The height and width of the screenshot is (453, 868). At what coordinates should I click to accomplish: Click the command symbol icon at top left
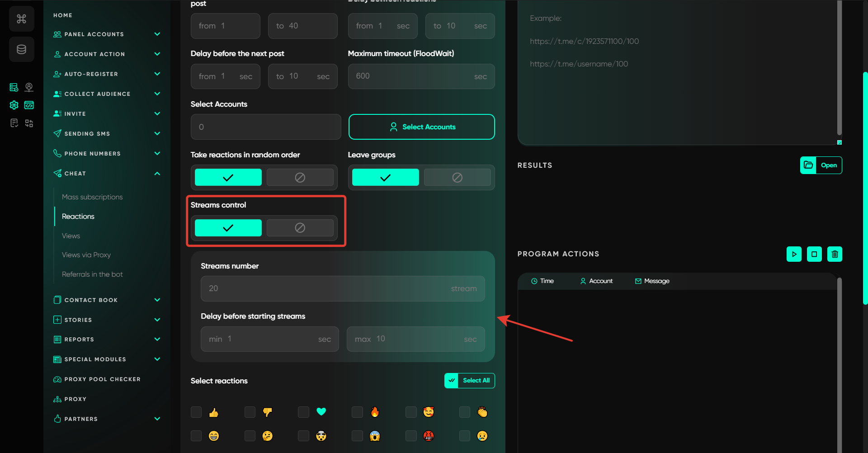coord(21,19)
